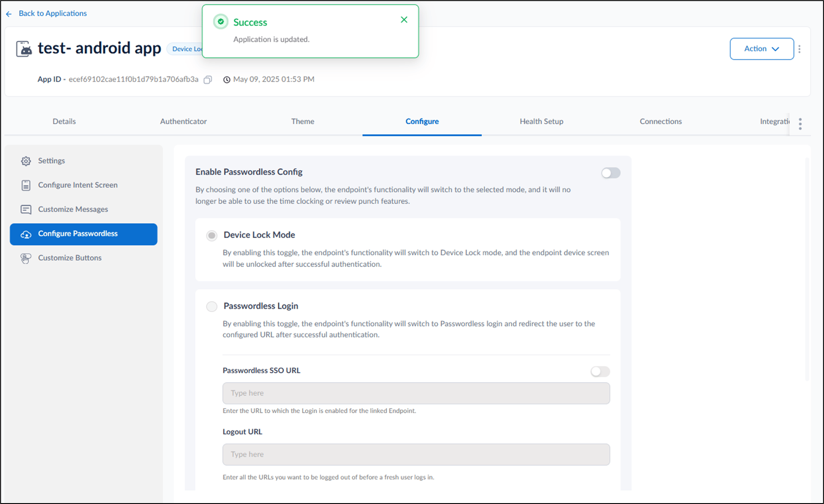
Task: Click the back arrow icon beside Back to Applications
Action: pos(9,14)
